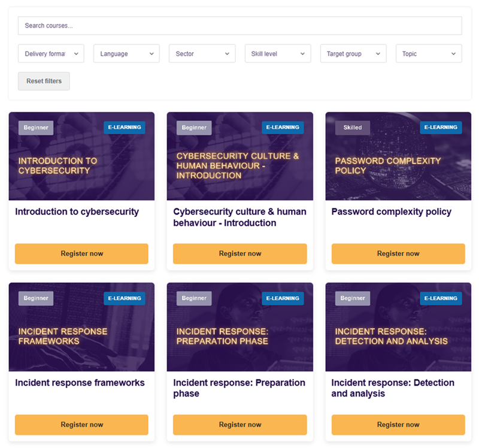The image size is (479, 448).
Task: Open the Sector filter dropdown
Action: tap(202, 54)
